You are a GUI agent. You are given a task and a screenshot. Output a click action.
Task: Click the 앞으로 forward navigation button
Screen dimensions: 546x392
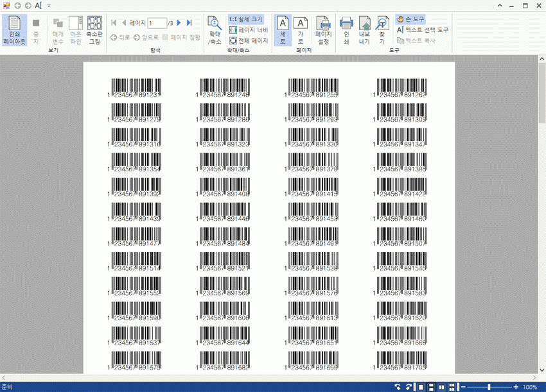click(146, 37)
